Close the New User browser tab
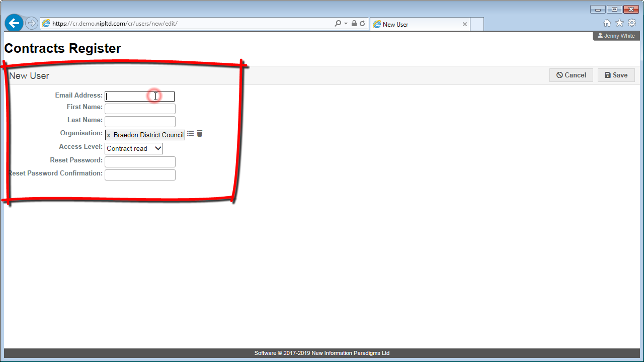 point(465,24)
